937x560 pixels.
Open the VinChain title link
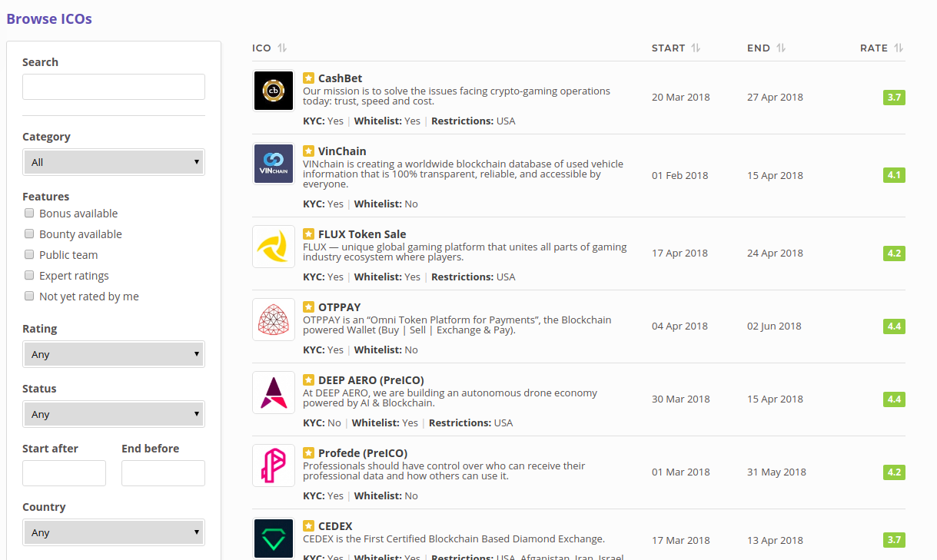click(x=342, y=151)
